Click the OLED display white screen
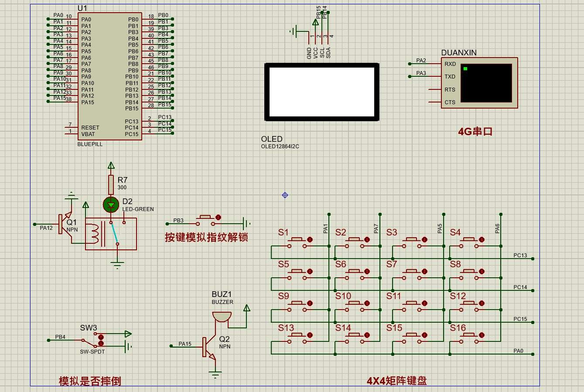The height and width of the screenshot is (392, 584). click(x=322, y=92)
